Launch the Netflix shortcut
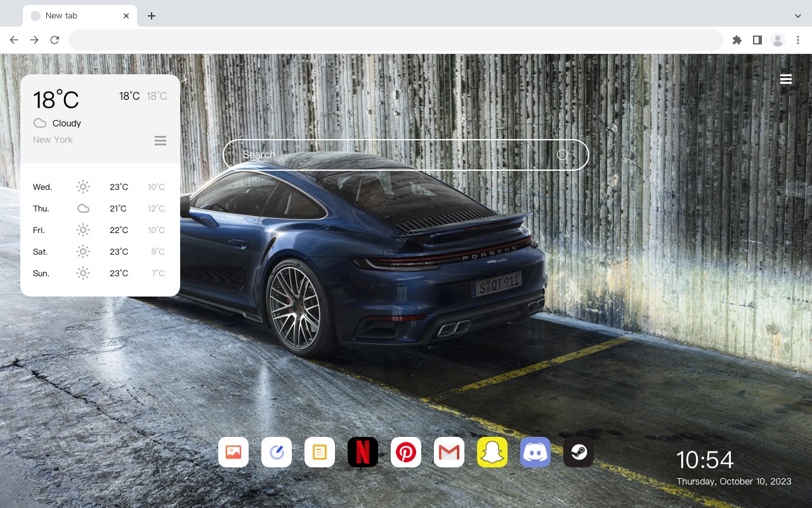The width and height of the screenshot is (812, 508). (x=363, y=452)
